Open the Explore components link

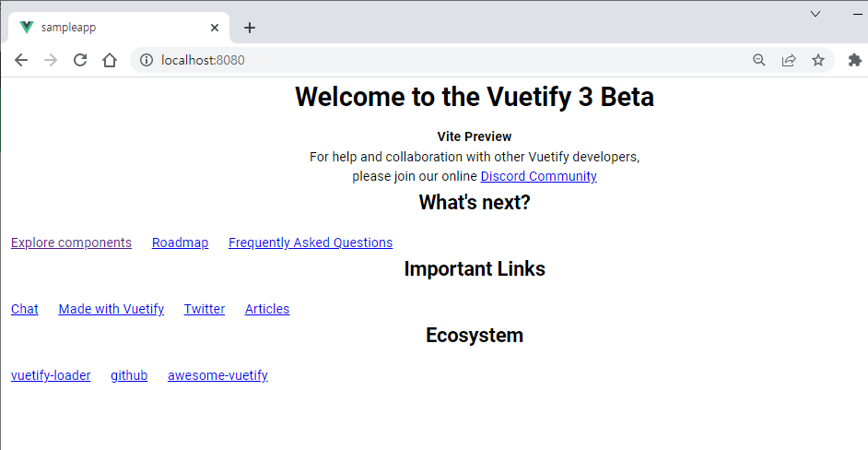(71, 243)
